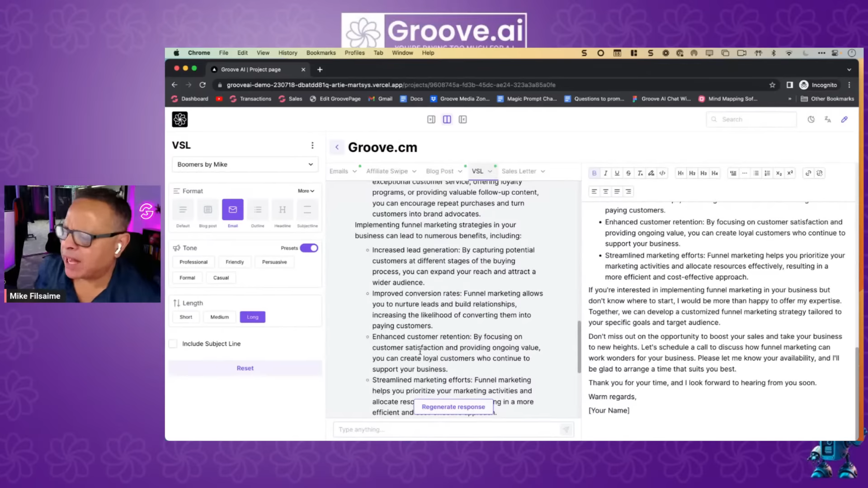
Task: Align text to the right
Action: (x=628, y=192)
